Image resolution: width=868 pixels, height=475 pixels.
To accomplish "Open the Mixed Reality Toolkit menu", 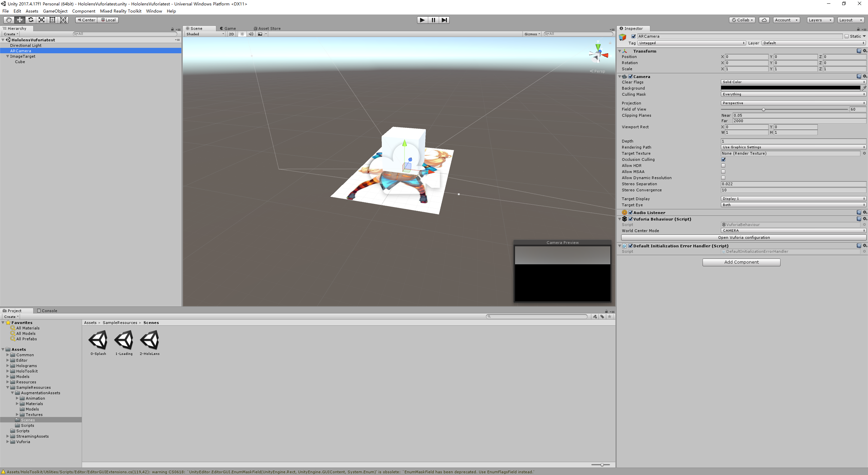I will 121,11.
